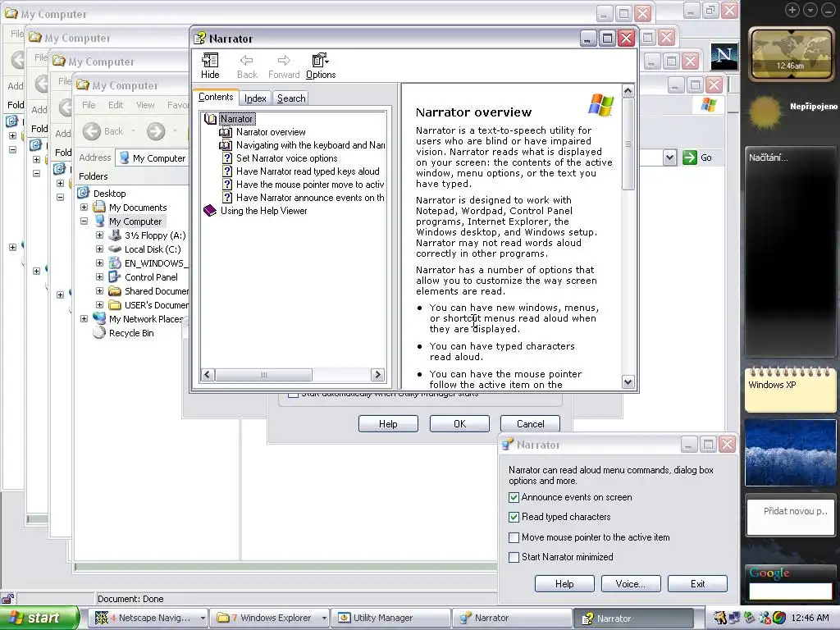
Task: Switch to the Index tab
Action: coord(256,98)
